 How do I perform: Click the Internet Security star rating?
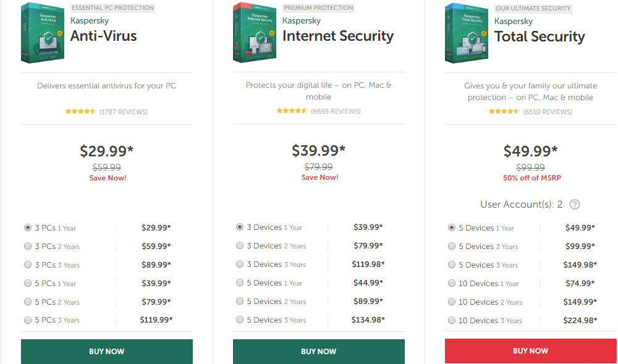coord(292,111)
